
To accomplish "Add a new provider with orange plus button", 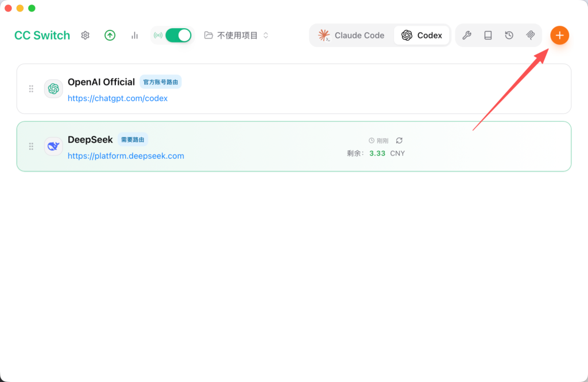I will click(x=559, y=35).
